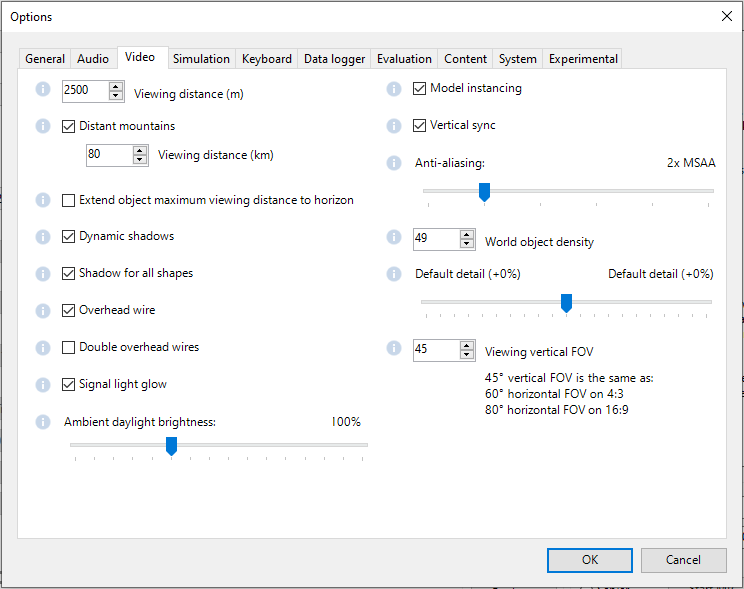Decrease World object density with down arrow

tap(467, 244)
